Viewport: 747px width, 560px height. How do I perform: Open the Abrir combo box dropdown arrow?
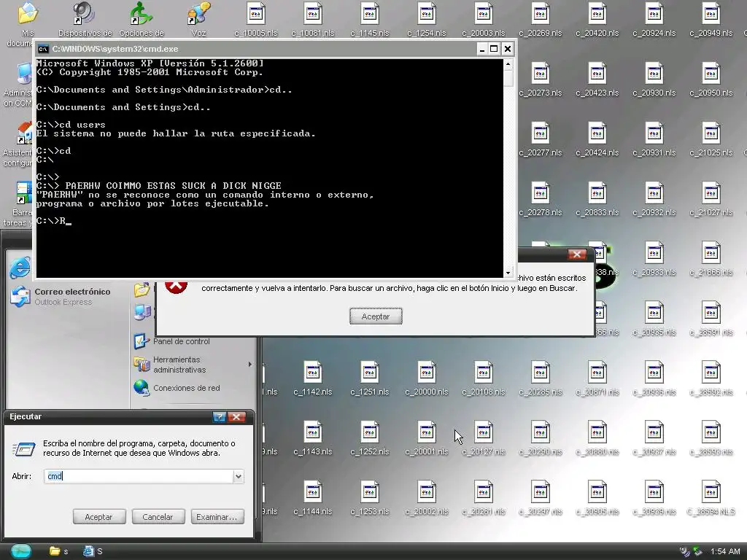click(239, 476)
